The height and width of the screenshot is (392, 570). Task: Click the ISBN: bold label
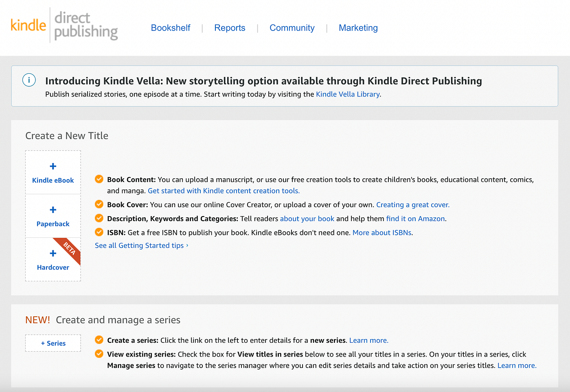tap(116, 232)
